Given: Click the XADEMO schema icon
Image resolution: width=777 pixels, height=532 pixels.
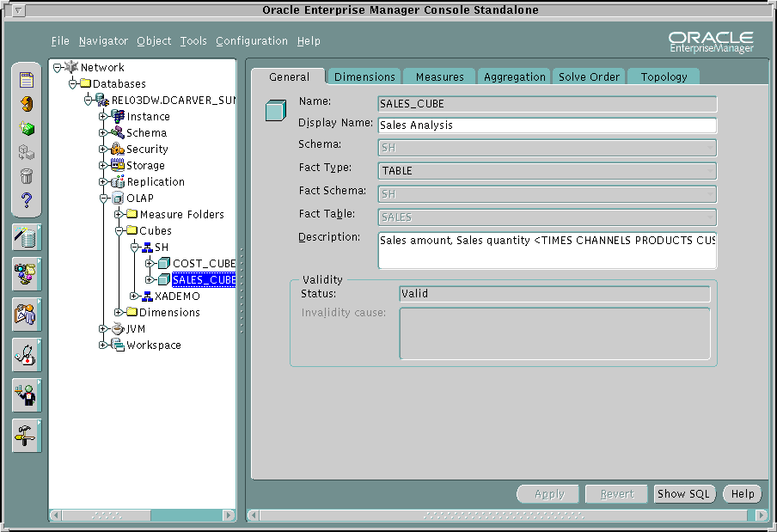Looking at the screenshot, I should coord(147,297).
